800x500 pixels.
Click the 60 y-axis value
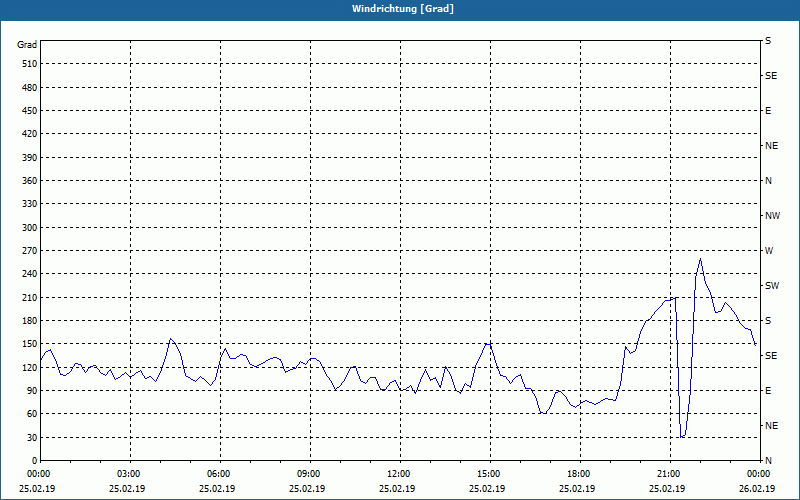32,413
